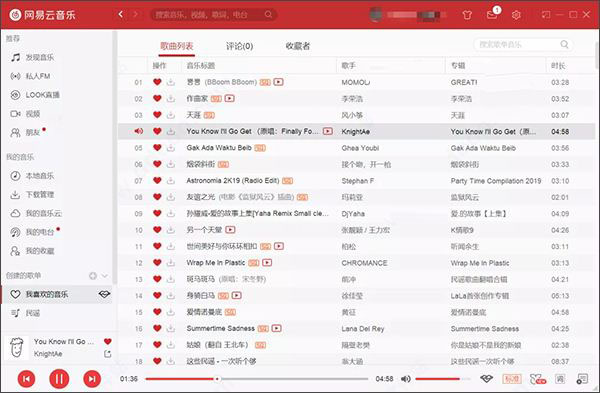The image size is (600, 393).
Task: Collapse the 创建的歌单 section
Action: (104, 276)
